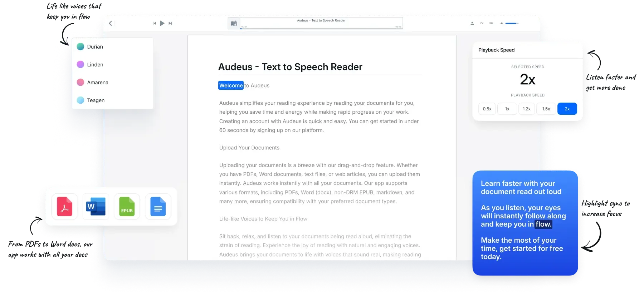This screenshot has width=644, height=297.
Task: Seek on the audio progress bar
Action: pyautogui.click(x=321, y=29)
